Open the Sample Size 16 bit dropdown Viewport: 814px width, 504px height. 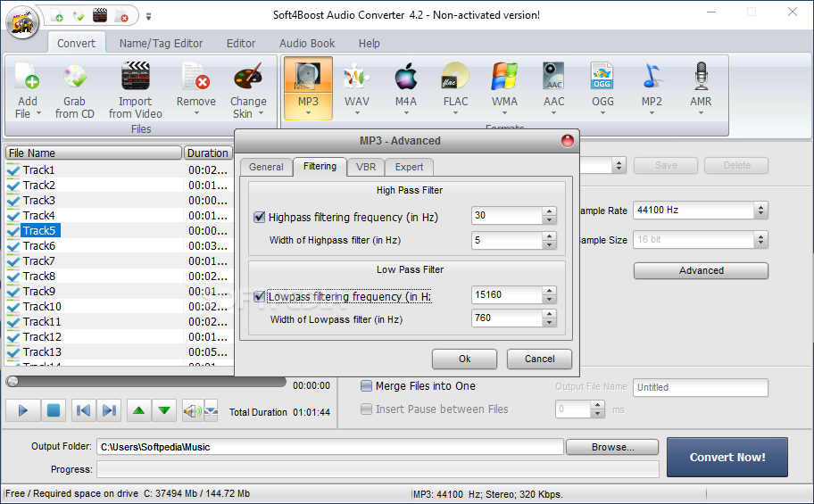[x=760, y=240]
